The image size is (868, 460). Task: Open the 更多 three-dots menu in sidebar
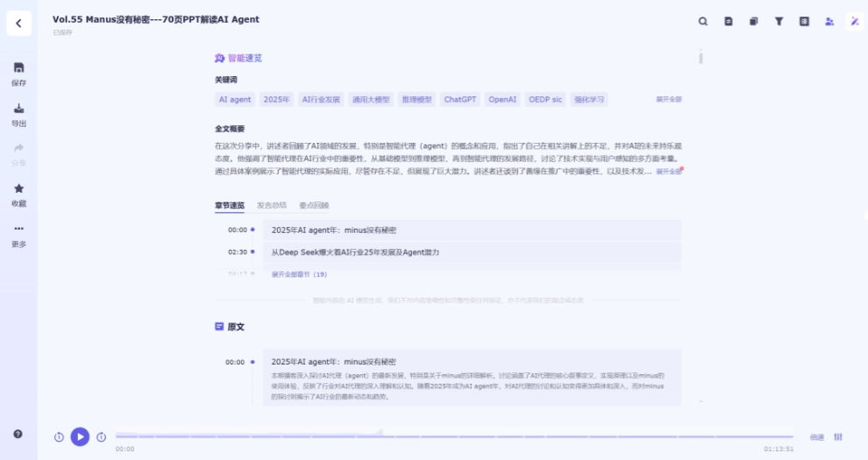click(x=18, y=229)
